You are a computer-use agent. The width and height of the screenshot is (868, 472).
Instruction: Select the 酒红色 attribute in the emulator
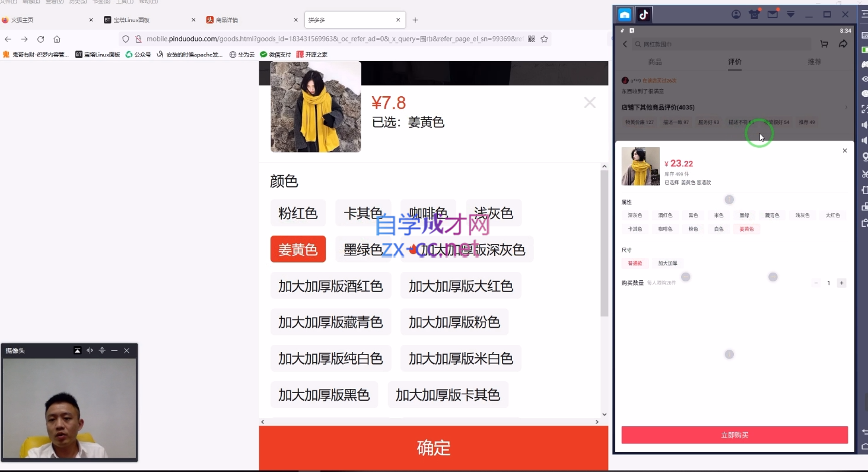coord(665,216)
